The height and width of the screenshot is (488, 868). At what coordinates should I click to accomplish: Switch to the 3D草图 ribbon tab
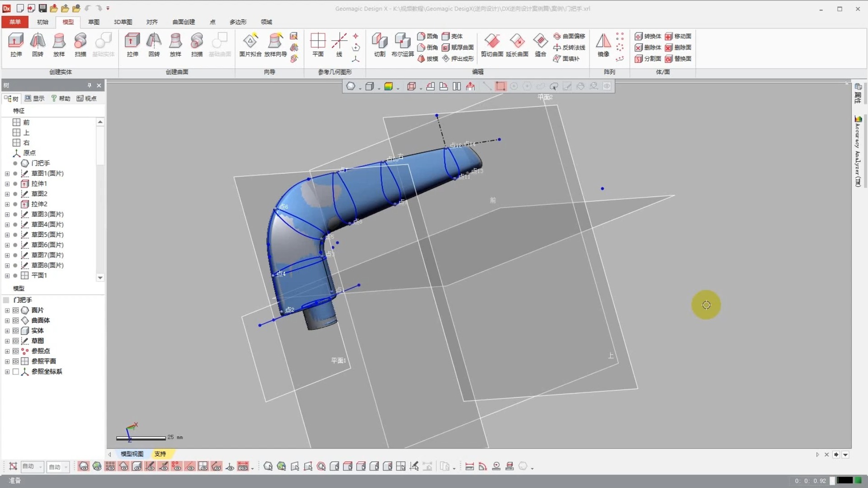pyautogui.click(x=122, y=22)
